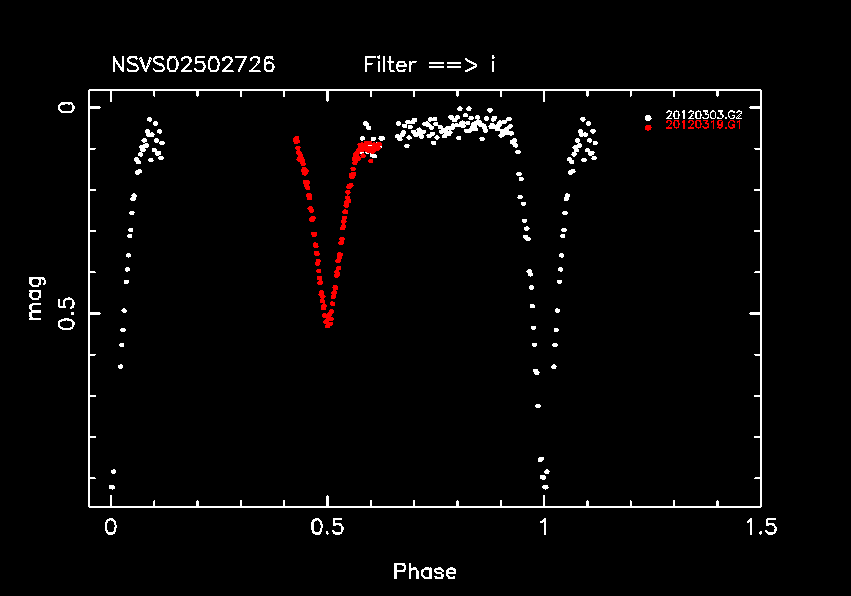Click the 'mag' y-axis label
The width and height of the screenshot is (851, 596).
(x=36, y=303)
